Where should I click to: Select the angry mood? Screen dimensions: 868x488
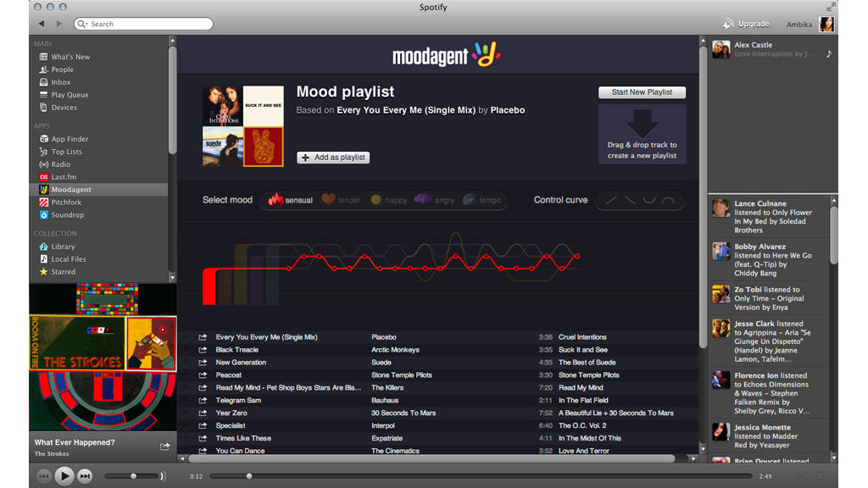pos(435,200)
